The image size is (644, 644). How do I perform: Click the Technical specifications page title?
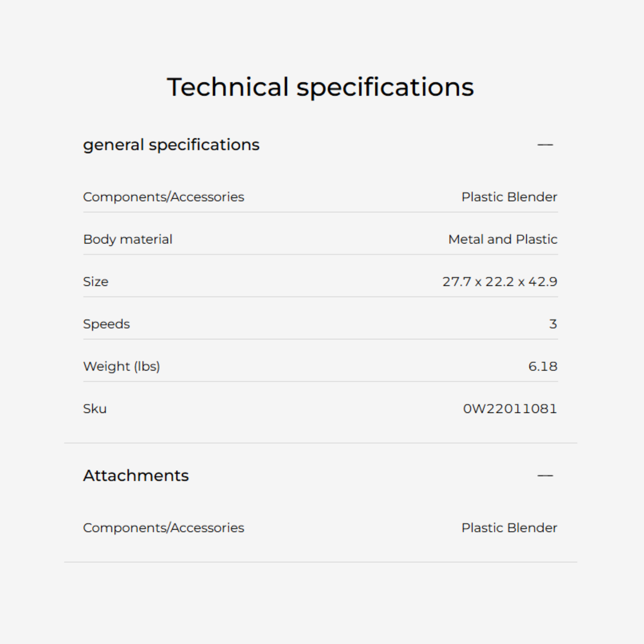(x=320, y=87)
